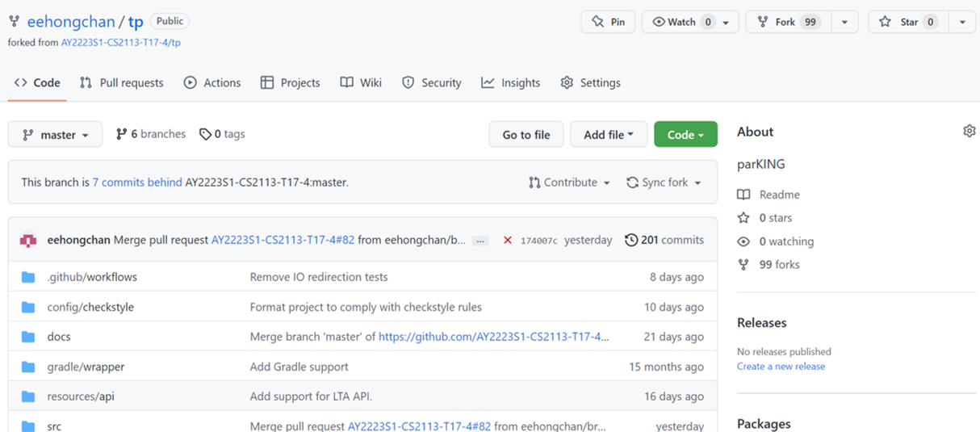Expand the Fork options dropdown arrow
Screen dimensions: 980x432
coord(844,22)
